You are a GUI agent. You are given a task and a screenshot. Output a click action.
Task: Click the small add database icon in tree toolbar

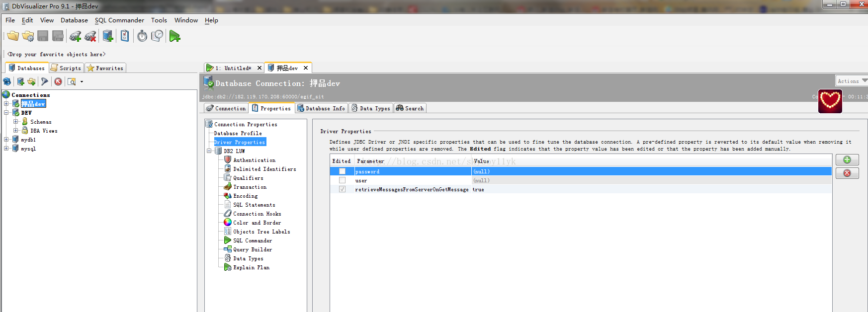(20, 81)
